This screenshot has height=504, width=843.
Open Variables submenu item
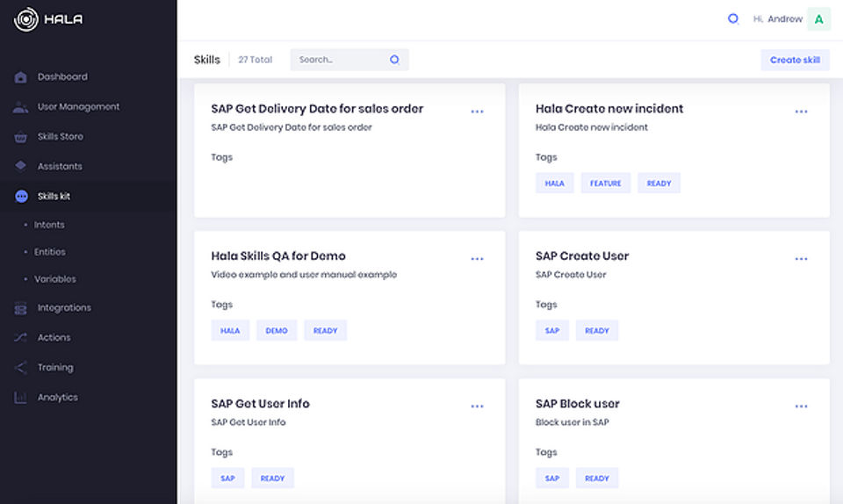point(54,279)
